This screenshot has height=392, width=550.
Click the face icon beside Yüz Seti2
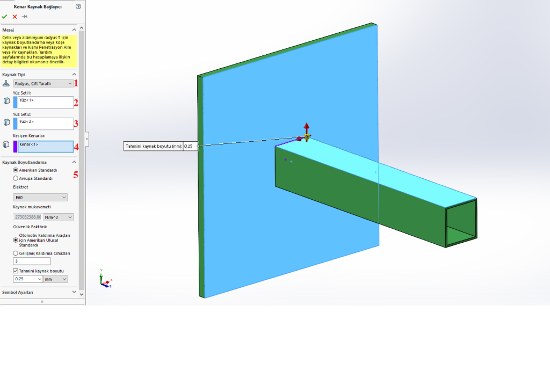(6, 123)
